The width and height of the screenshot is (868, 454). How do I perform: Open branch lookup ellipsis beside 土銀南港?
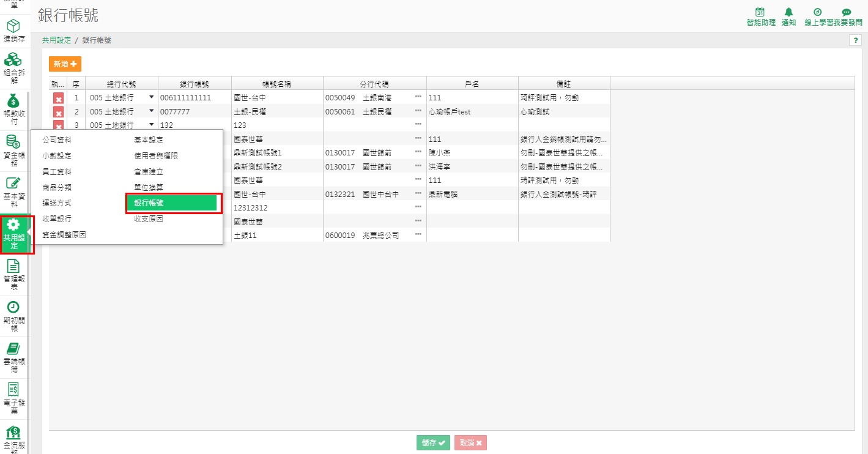point(418,97)
